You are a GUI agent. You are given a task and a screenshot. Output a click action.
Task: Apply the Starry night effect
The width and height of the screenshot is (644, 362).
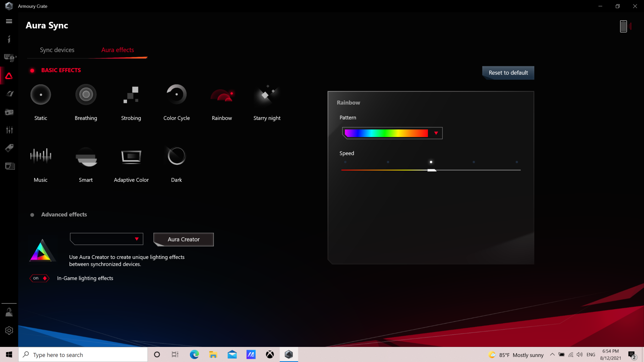[x=267, y=94]
